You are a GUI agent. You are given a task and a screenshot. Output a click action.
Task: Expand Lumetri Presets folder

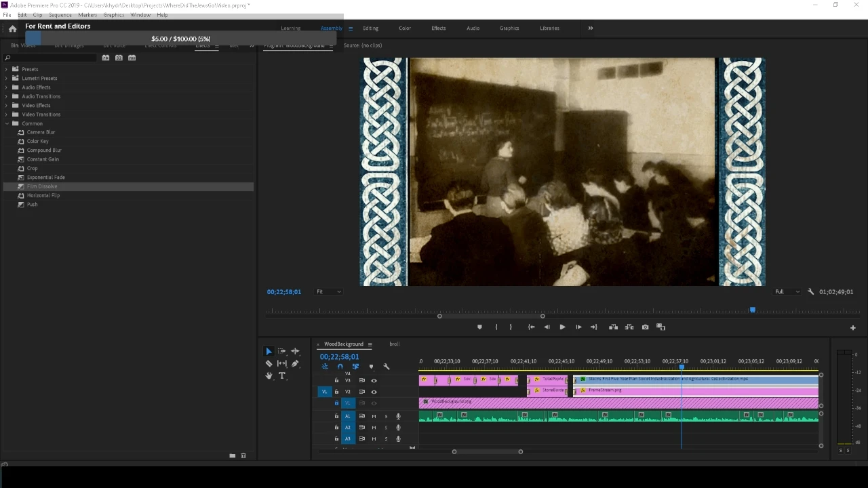[x=7, y=78]
